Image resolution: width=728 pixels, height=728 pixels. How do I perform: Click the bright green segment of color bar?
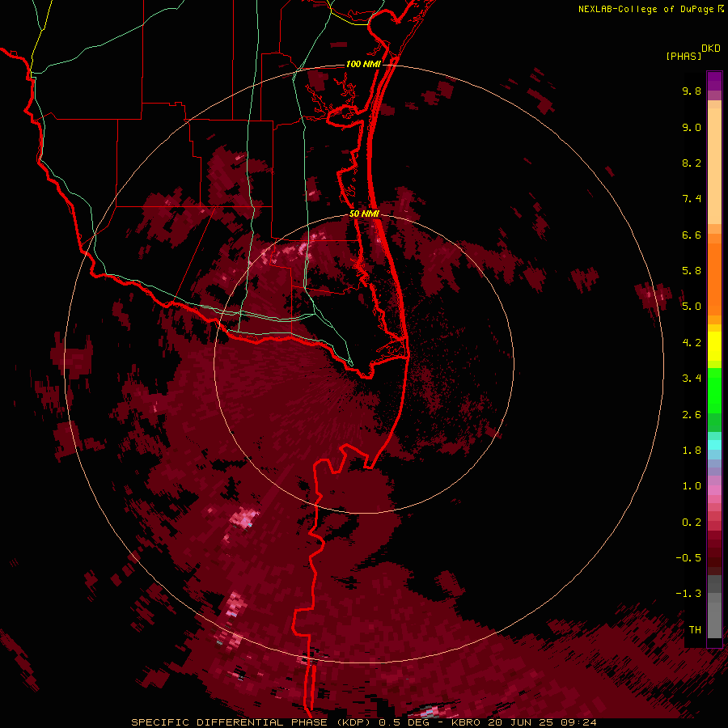[714, 390]
